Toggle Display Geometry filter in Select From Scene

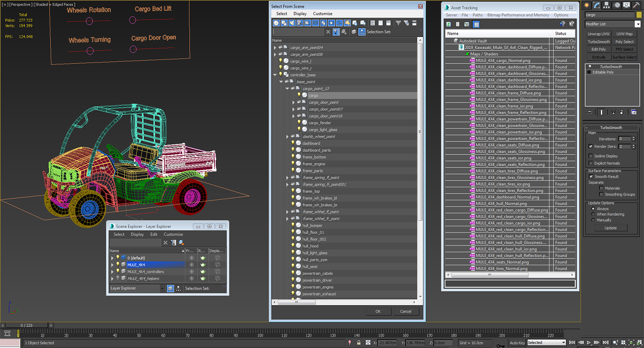click(x=276, y=23)
